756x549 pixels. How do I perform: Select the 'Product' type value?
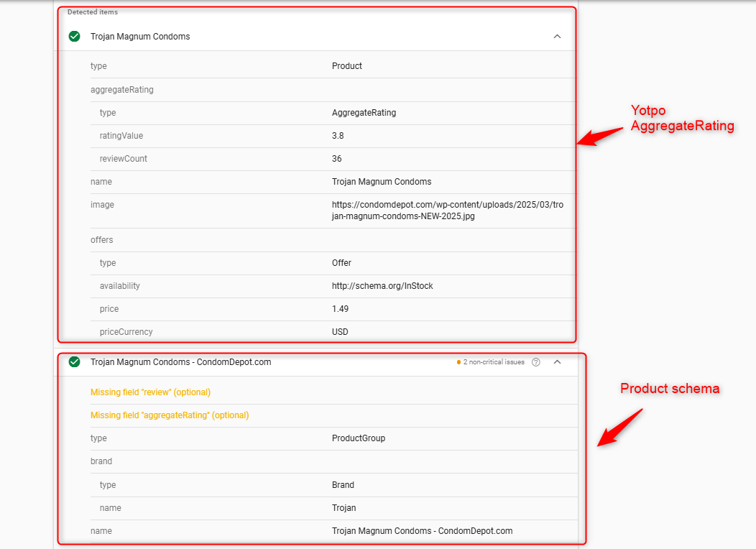346,66
